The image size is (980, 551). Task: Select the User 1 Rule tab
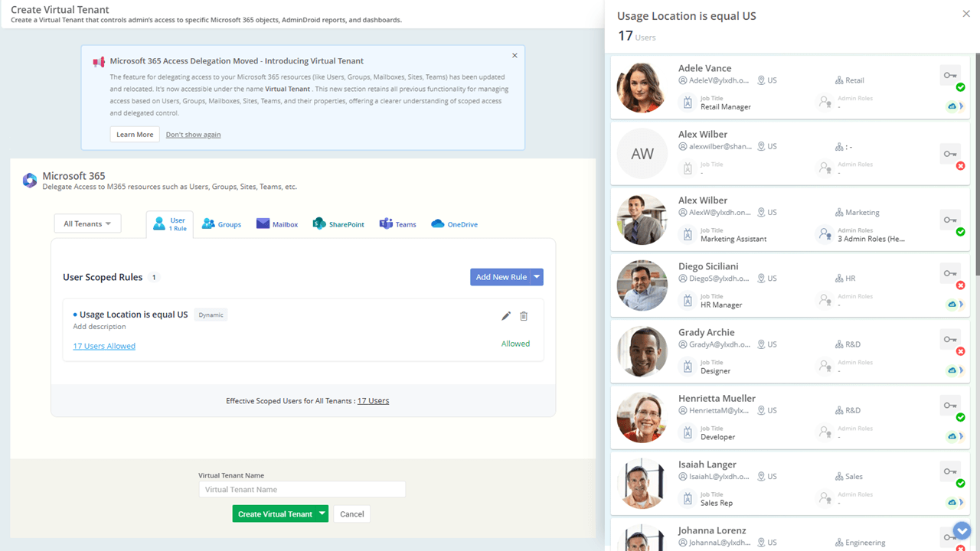pyautogui.click(x=170, y=224)
